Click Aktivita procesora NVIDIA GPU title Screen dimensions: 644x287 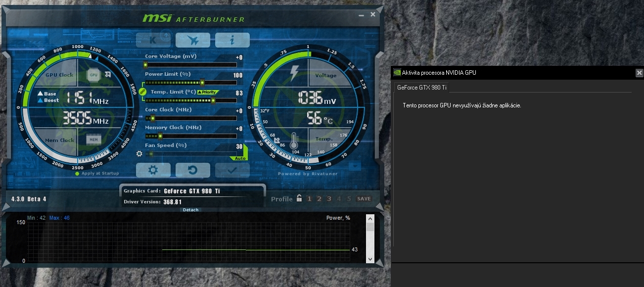pos(439,73)
